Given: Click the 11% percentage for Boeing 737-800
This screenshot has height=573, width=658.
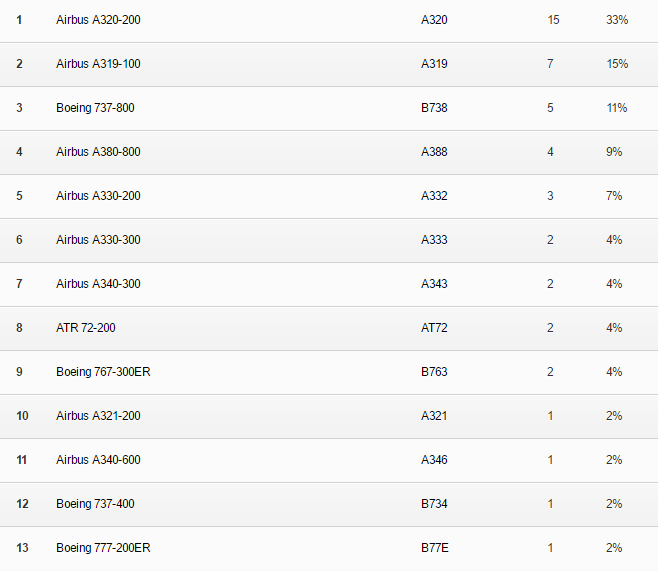Looking at the screenshot, I should click(x=616, y=108).
